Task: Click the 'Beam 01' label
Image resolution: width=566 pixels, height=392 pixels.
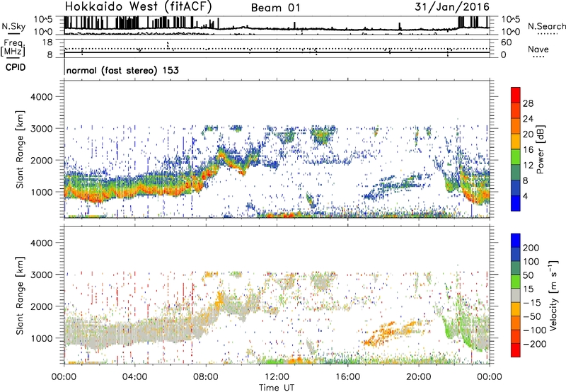Action: [275, 8]
